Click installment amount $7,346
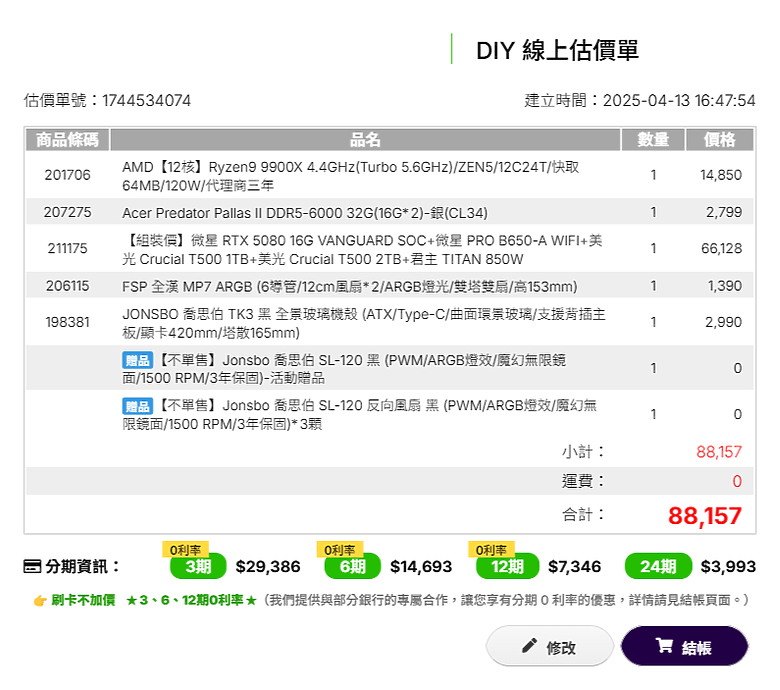The height and width of the screenshot is (690, 780). click(x=575, y=566)
